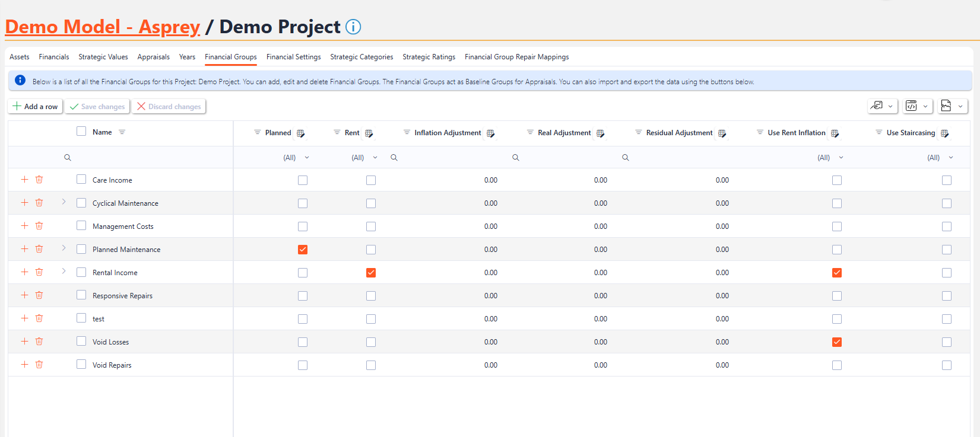Expand the Rental Income row
The image size is (980, 437).
coord(64,272)
